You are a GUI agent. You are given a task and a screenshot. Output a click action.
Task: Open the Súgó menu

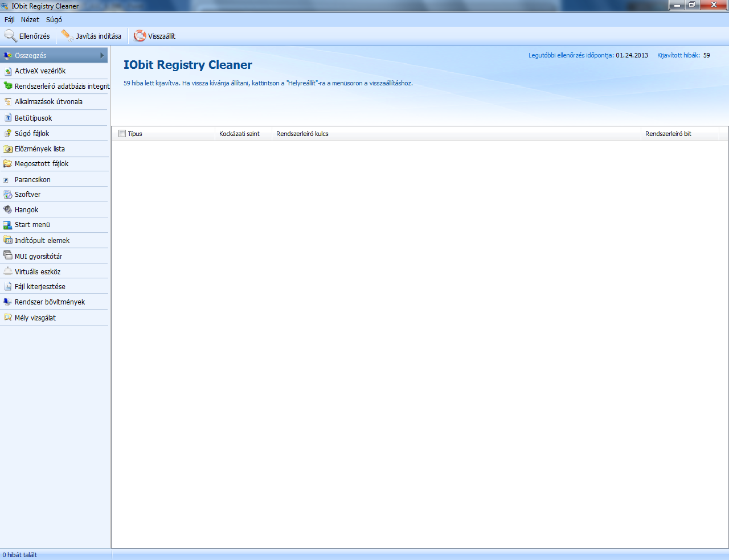(54, 19)
